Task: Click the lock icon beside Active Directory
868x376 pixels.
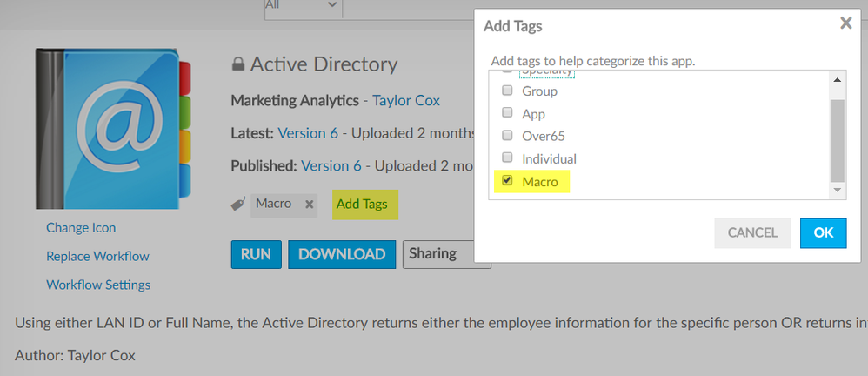Action: coord(237,64)
